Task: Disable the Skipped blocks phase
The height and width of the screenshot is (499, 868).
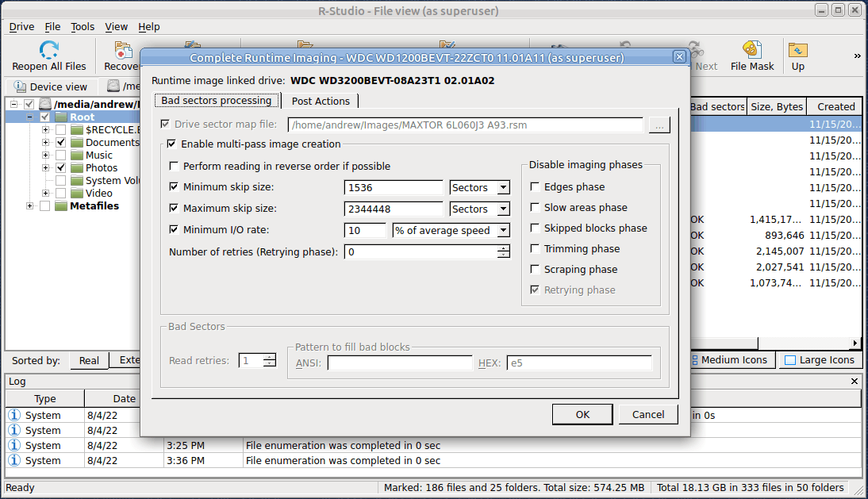Action: (x=535, y=228)
